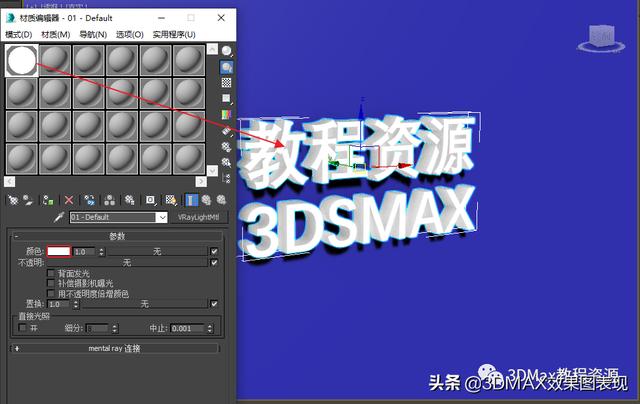Click the 置换 map slot 无 button
This screenshot has width=640, height=404.
[144, 304]
